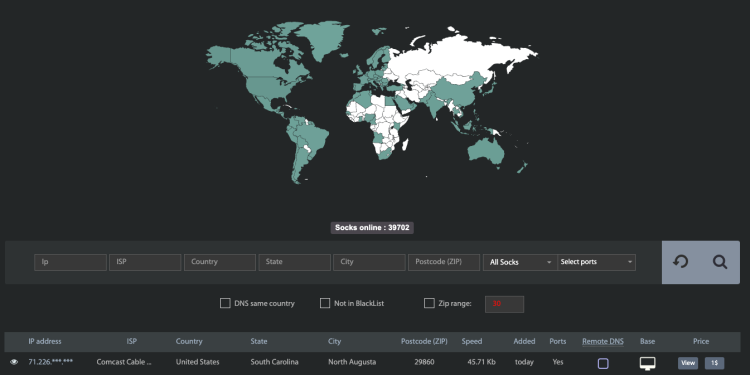Click the Comcast Cable ISP cell

pos(124,362)
